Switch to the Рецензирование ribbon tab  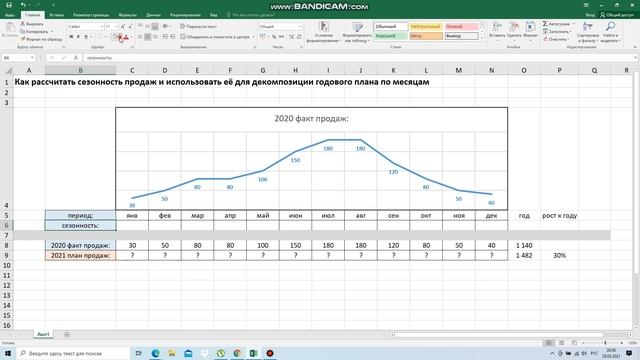185,15
